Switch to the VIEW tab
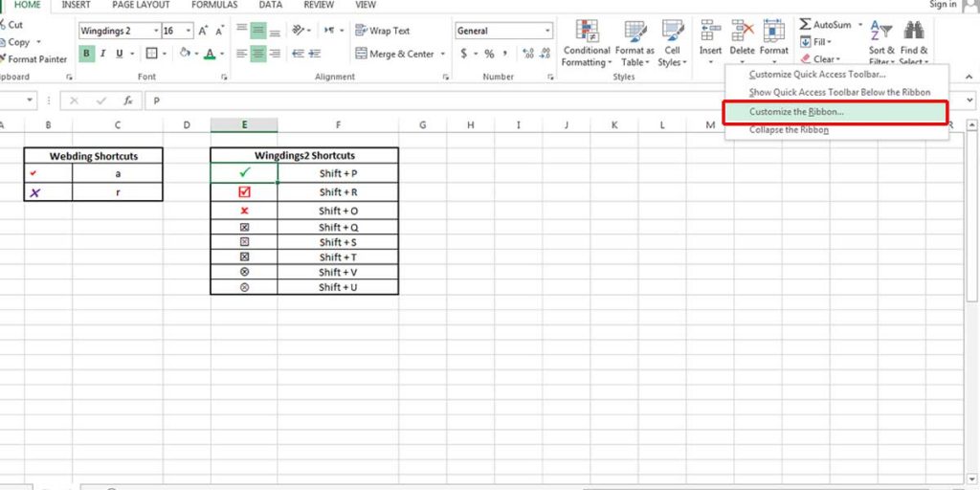 (x=366, y=5)
